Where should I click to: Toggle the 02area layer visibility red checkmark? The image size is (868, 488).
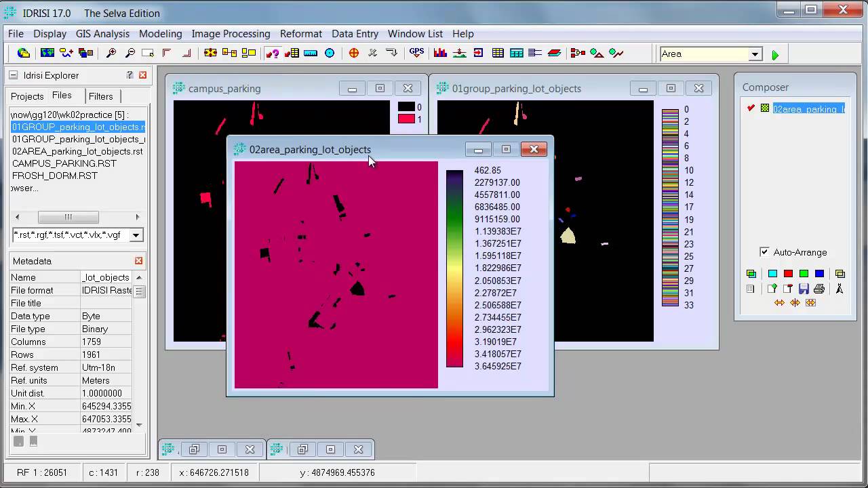(751, 108)
